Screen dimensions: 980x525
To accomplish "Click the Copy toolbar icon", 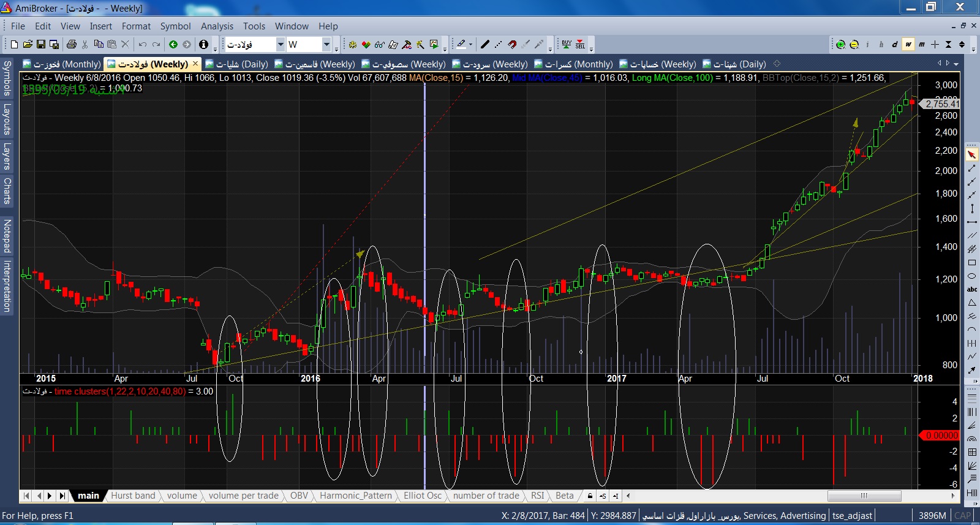I will coord(99,44).
